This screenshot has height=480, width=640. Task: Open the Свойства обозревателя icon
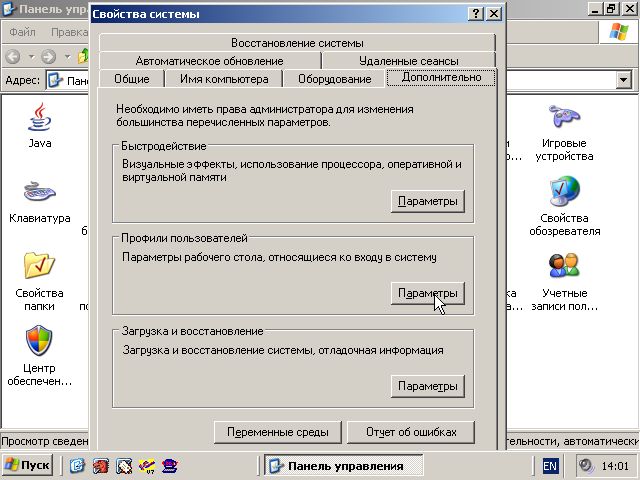[x=564, y=191]
